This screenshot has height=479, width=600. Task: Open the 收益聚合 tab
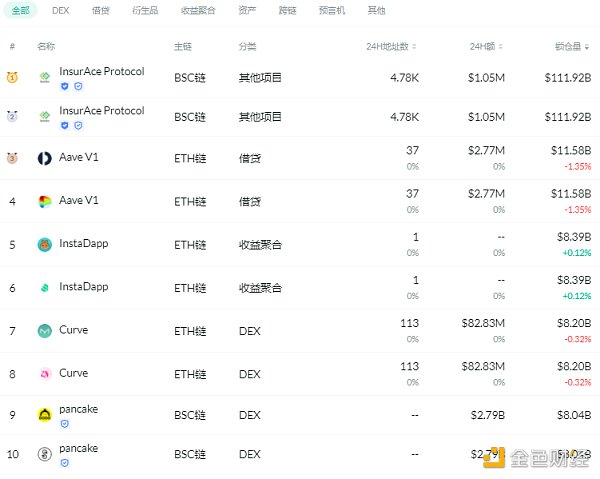coord(198,10)
